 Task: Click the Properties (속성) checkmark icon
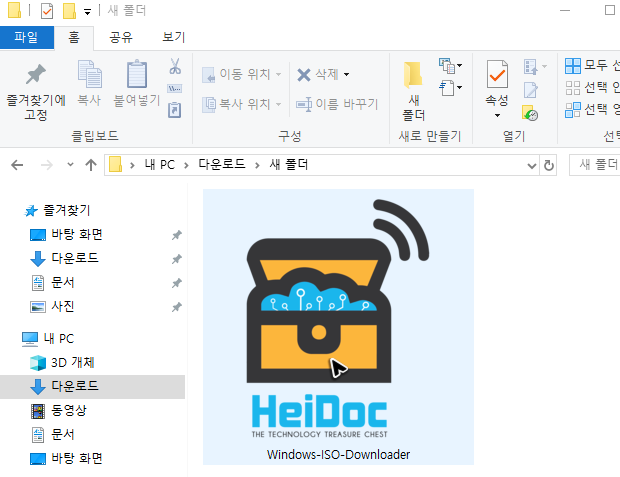(497, 74)
